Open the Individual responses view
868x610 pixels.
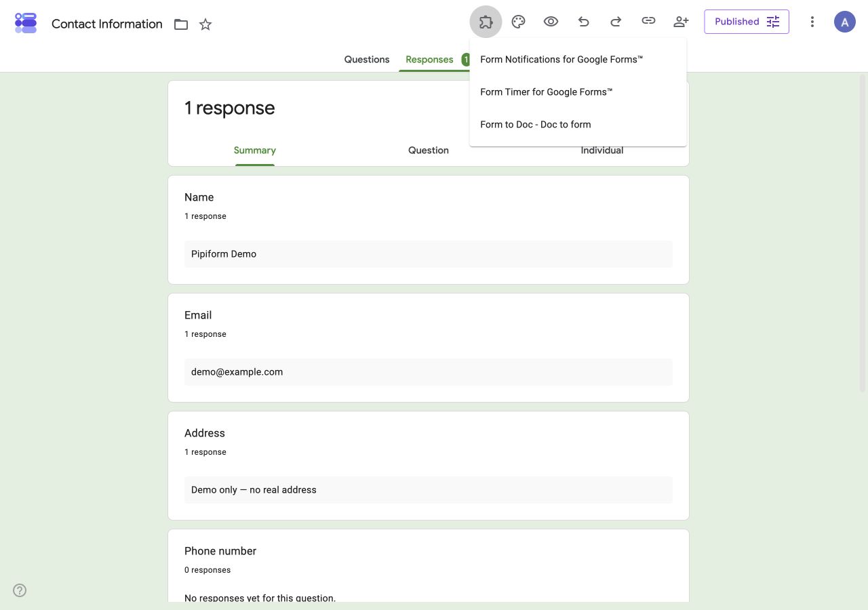click(x=602, y=150)
